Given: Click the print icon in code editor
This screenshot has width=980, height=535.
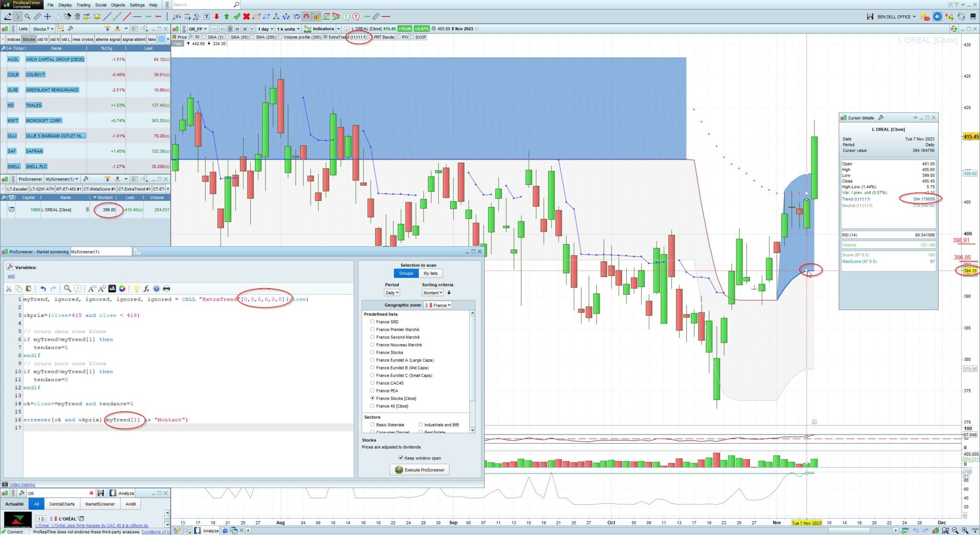Looking at the screenshot, I should [167, 289].
